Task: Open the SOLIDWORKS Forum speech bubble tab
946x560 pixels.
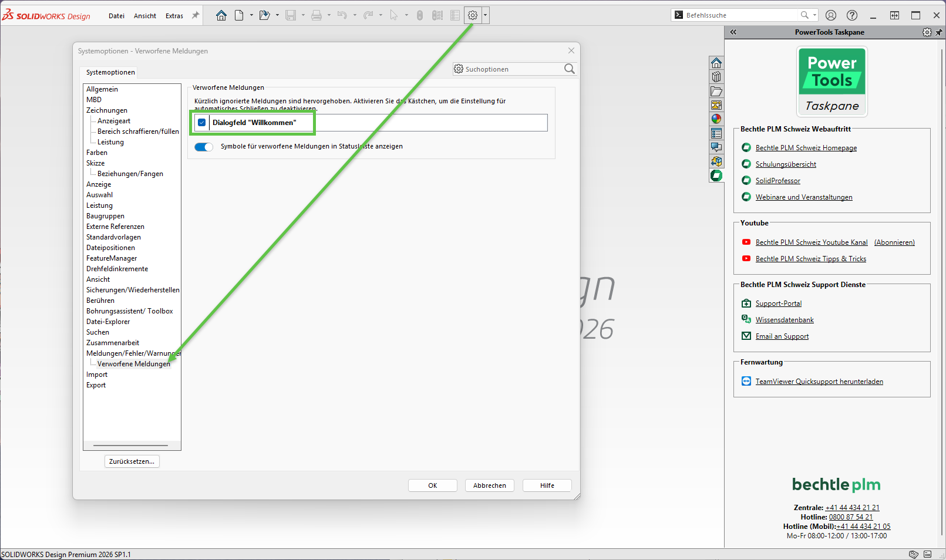Action: pyautogui.click(x=716, y=147)
